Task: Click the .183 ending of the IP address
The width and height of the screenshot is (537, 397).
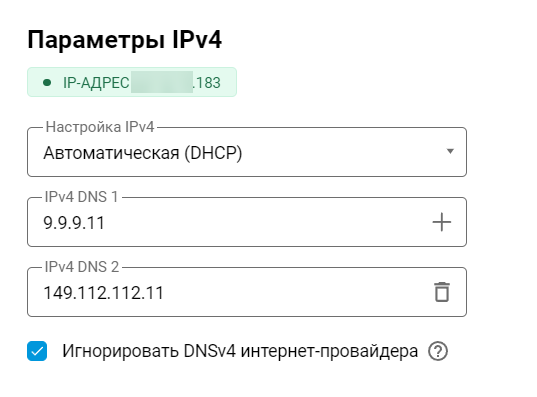Action: point(207,83)
